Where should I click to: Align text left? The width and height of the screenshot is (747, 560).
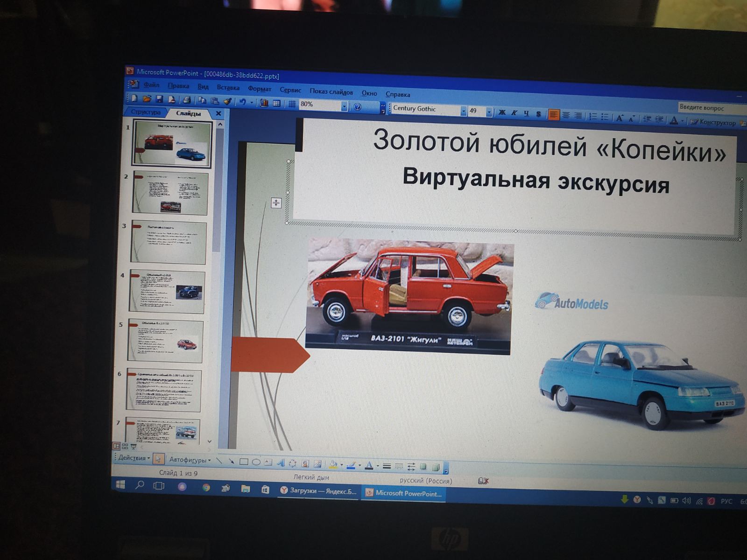coord(554,114)
